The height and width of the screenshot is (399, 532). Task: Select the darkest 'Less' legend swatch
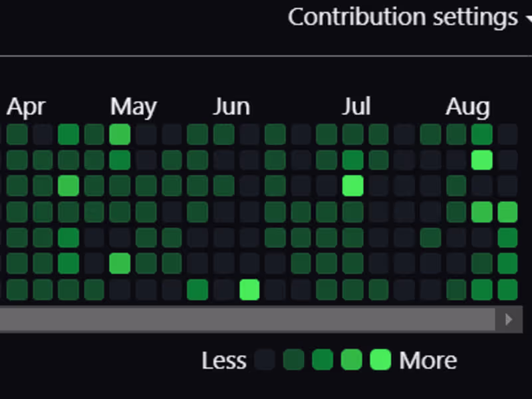(265, 360)
